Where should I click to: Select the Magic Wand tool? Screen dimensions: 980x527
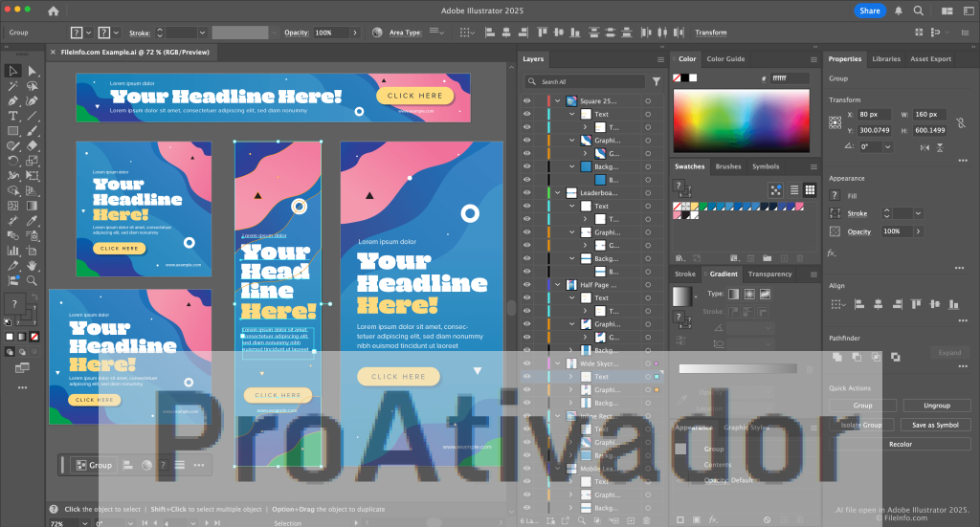click(12, 85)
